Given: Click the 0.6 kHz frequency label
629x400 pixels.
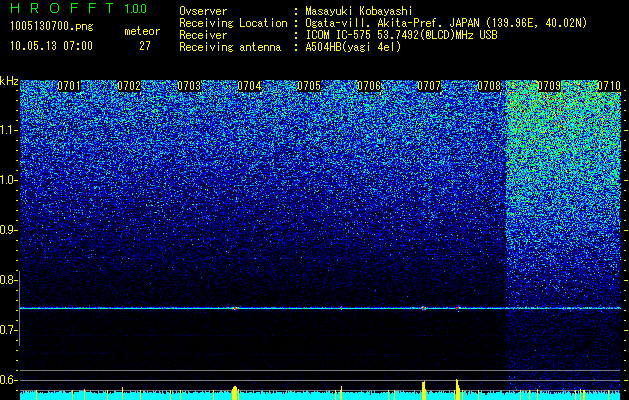Looking at the screenshot, I should click(7, 380).
